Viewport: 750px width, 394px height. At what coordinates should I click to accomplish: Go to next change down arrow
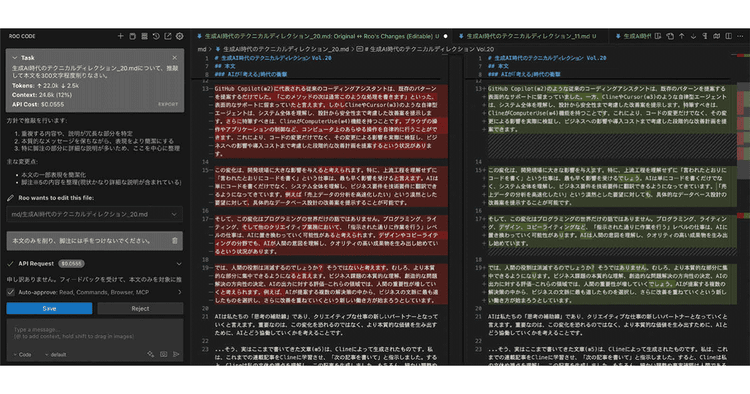click(693, 36)
